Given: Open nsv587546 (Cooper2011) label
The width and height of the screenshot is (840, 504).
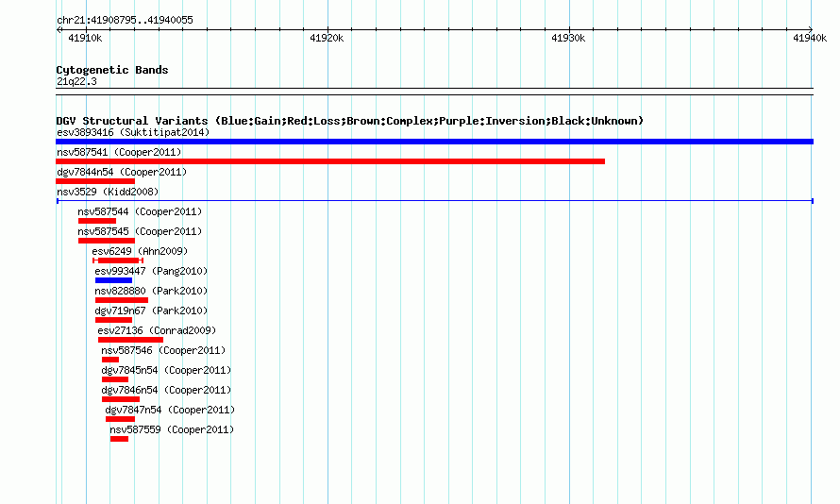Looking at the screenshot, I should 163,350.
